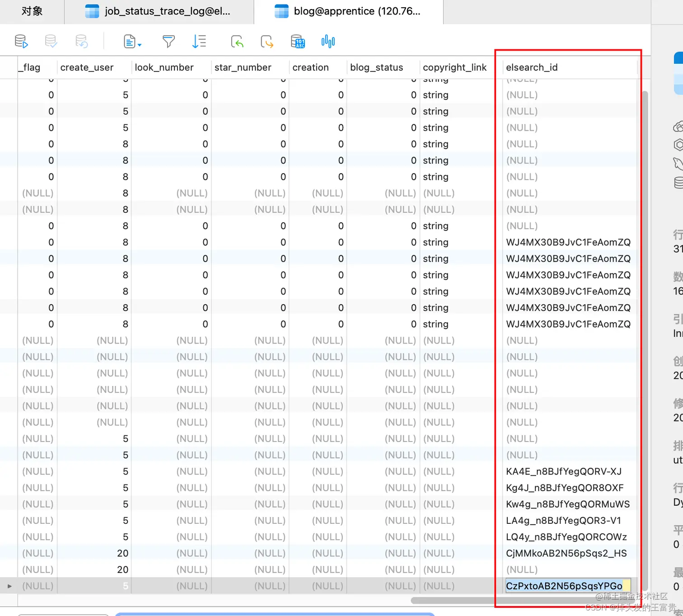Open the Chart toolbar icon
The height and width of the screenshot is (616, 683).
pos(328,42)
